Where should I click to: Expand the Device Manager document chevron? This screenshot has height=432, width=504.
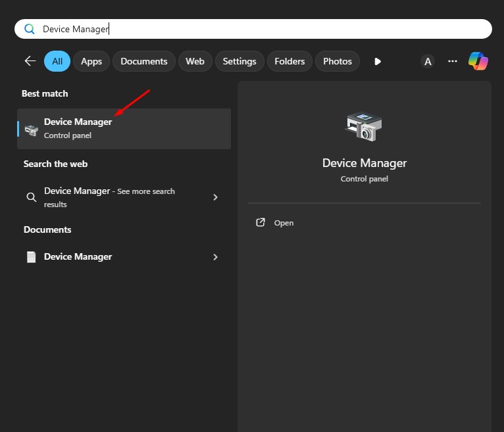[x=215, y=257]
